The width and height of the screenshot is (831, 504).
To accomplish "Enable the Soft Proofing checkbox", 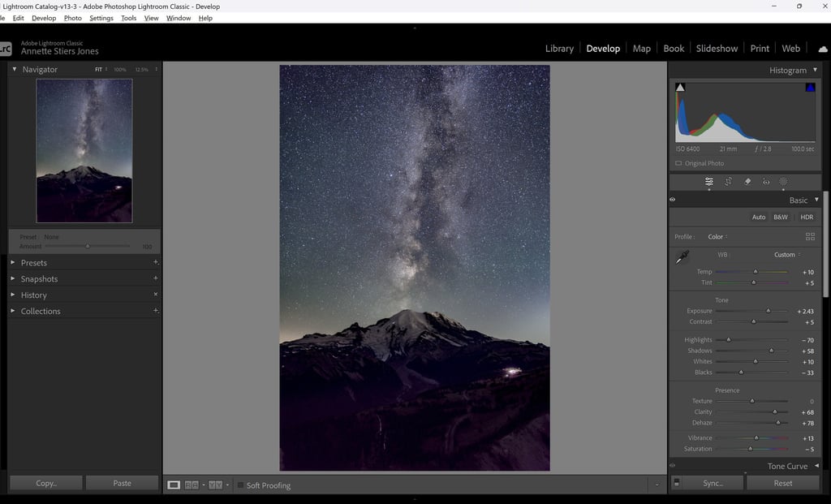I will [x=240, y=485].
